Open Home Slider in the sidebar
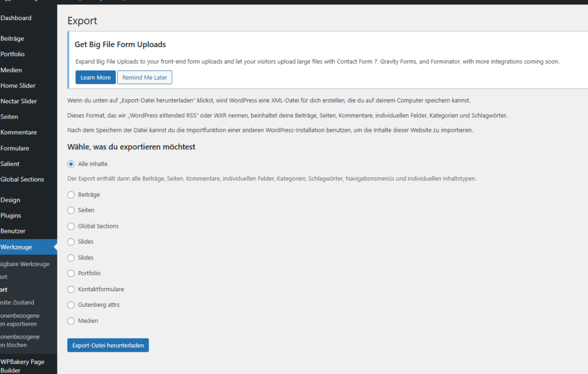Viewport: 588px width, 374px height. (x=18, y=85)
